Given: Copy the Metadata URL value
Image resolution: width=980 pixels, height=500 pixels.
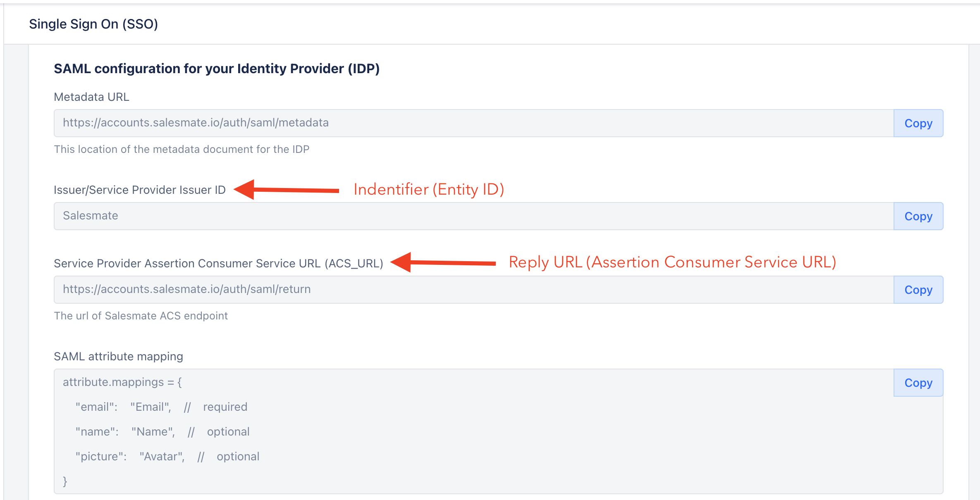Looking at the screenshot, I should point(918,123).
